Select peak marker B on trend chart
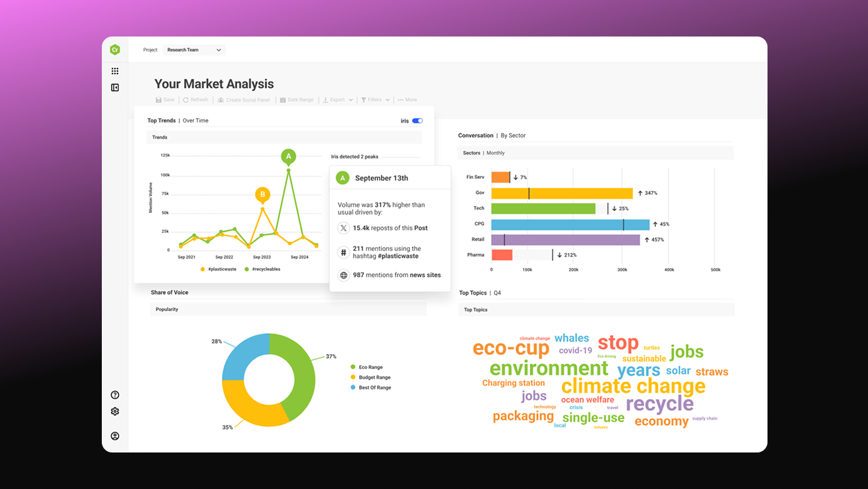Screen dimensions: 868x489 point(262,194)
